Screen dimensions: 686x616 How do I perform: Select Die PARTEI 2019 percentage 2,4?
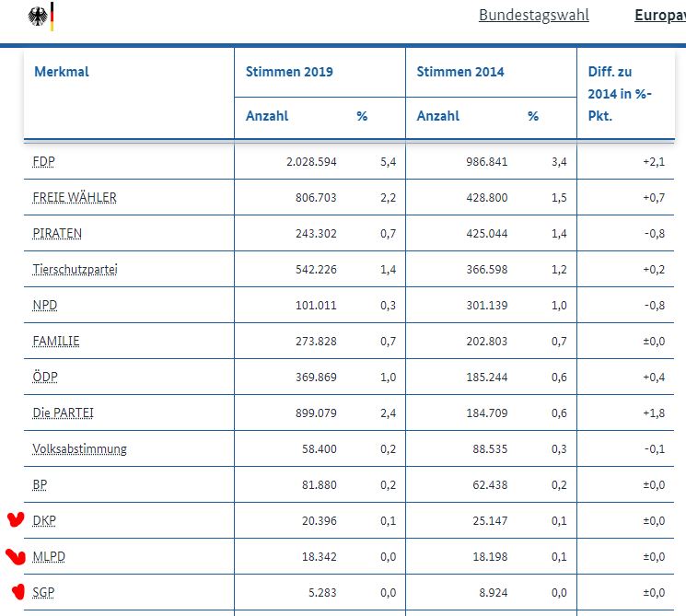pyautogui.click(x=388, y=413)
